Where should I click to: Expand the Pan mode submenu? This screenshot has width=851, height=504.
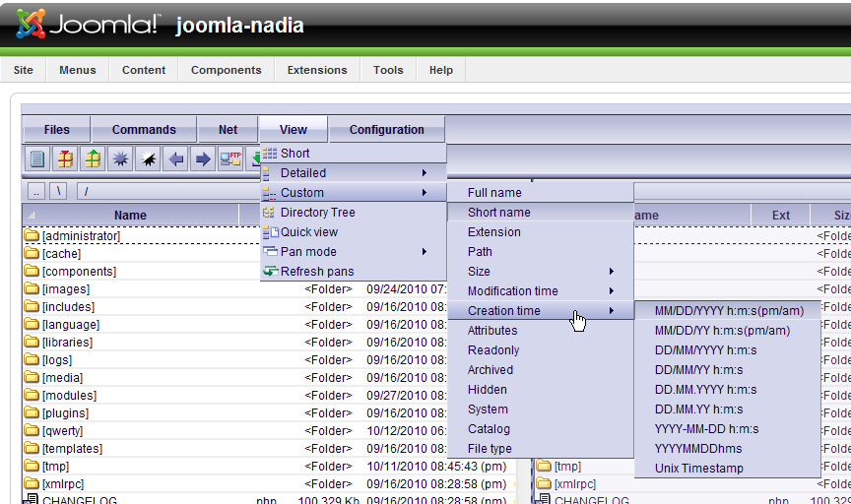[x=354, y=252]
